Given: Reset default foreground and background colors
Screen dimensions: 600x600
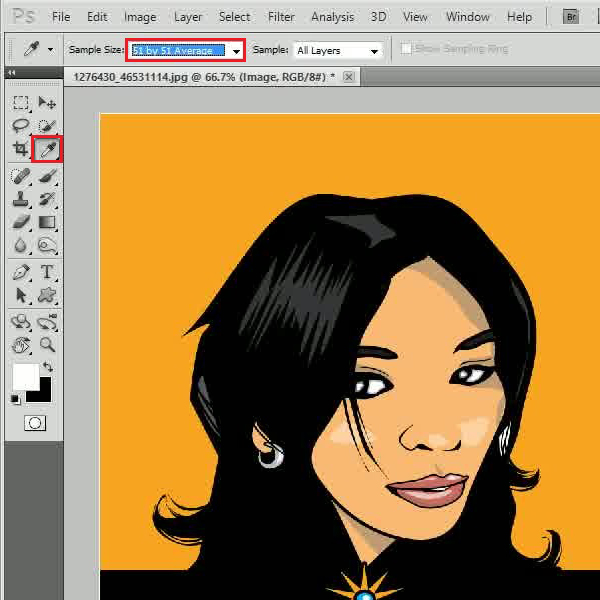Looking at the screenshot, I should pyautogui.click(x=15, y=399).
